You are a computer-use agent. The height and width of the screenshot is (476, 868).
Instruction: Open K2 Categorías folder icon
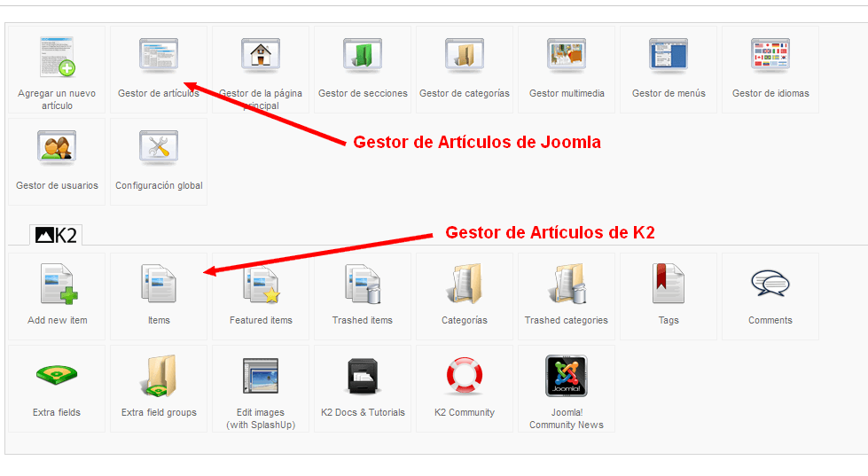click(x=465, y=284)
